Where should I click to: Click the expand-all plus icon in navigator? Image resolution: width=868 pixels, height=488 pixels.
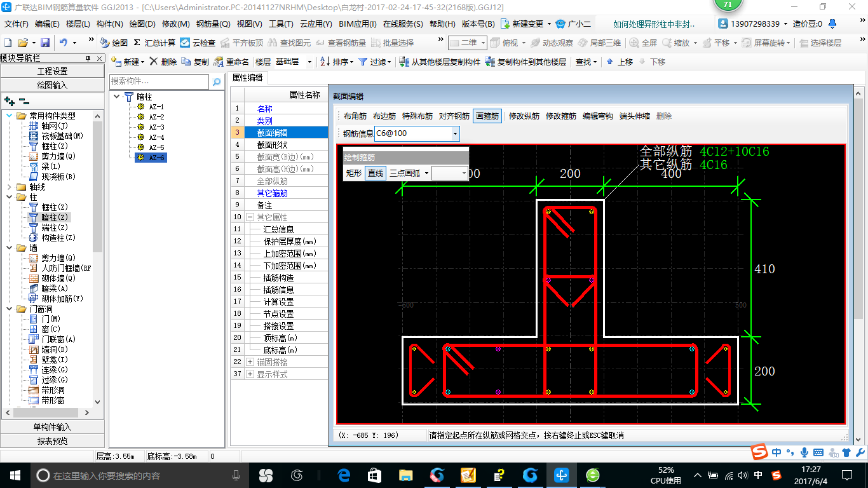pos(9,101)
